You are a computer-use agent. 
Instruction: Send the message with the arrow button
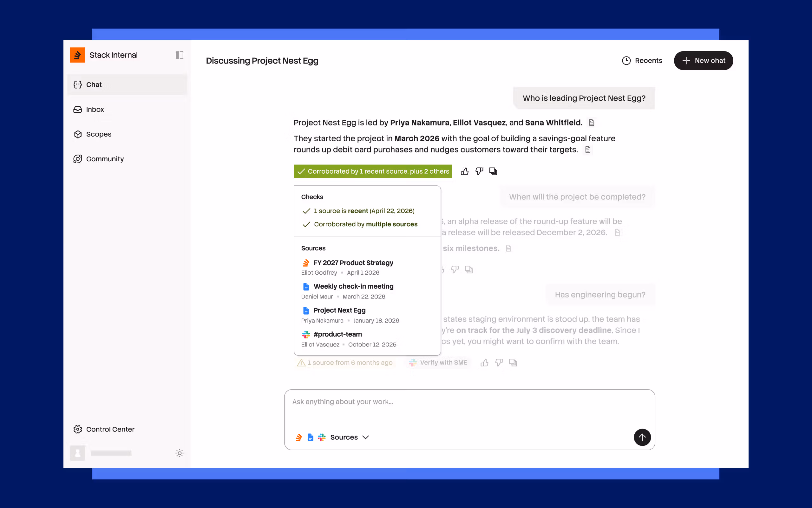coord(642,437)
